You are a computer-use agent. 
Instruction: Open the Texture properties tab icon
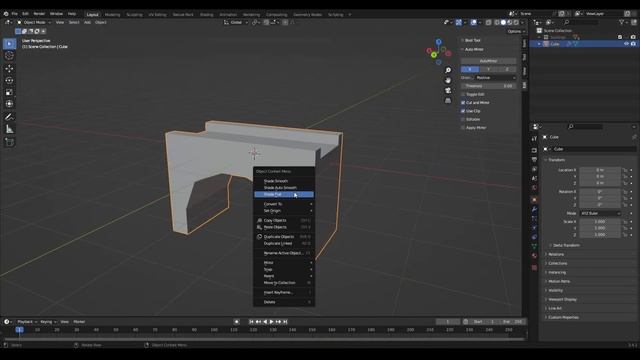click(x=534, y=268)
